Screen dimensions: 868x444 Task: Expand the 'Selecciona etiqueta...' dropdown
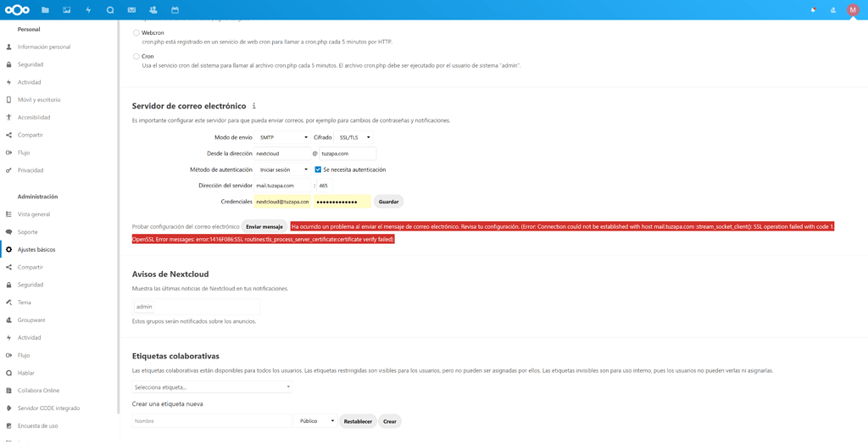tap(212, 387)
